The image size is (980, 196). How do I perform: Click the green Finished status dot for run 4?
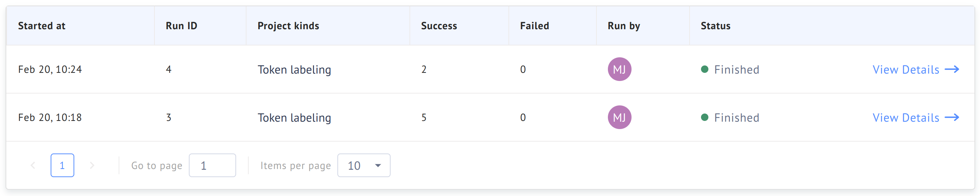(x=704, y=69)
